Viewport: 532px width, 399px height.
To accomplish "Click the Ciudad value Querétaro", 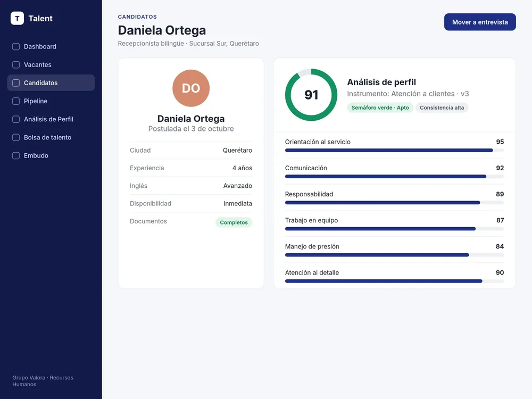I will tap(237, 151).
